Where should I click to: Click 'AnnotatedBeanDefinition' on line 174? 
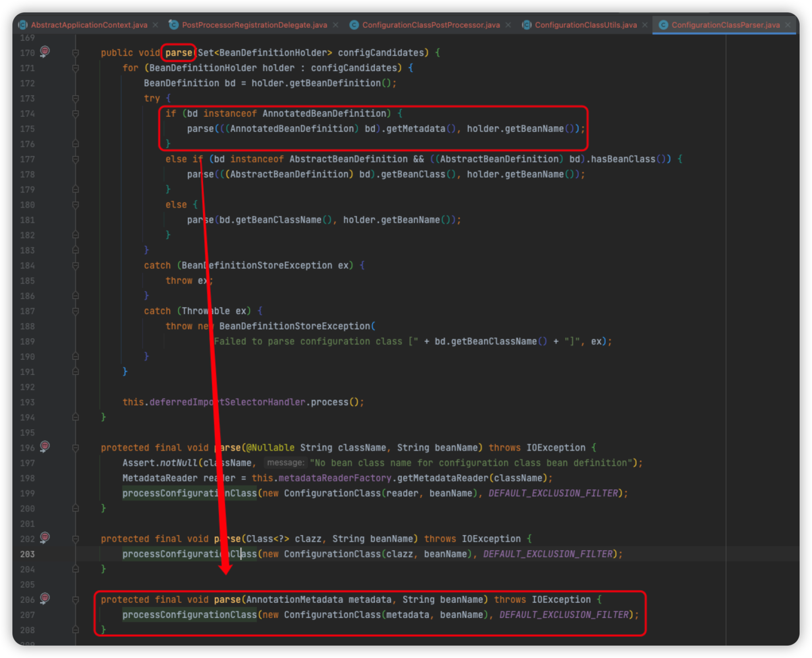(324, 114)
